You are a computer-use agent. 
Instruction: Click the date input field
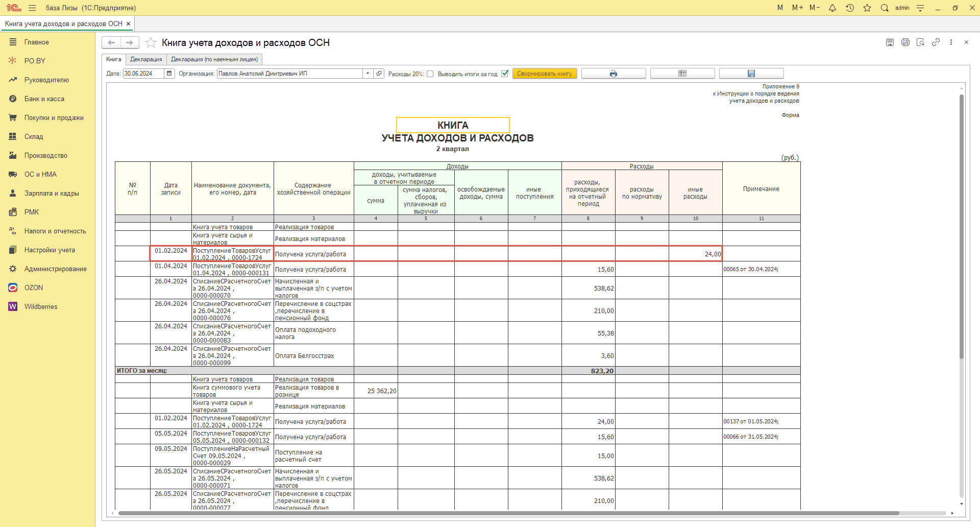click(x=143, y=74)
